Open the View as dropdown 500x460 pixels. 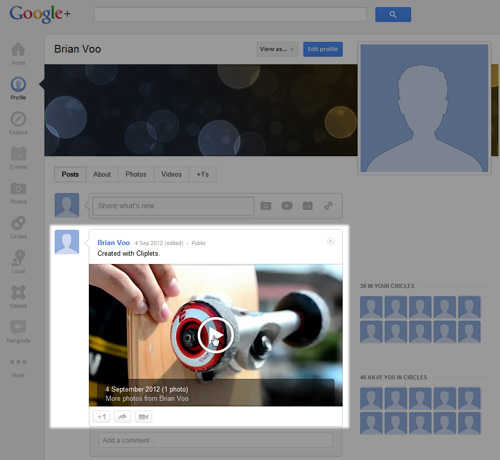click(x=277, y=49)
